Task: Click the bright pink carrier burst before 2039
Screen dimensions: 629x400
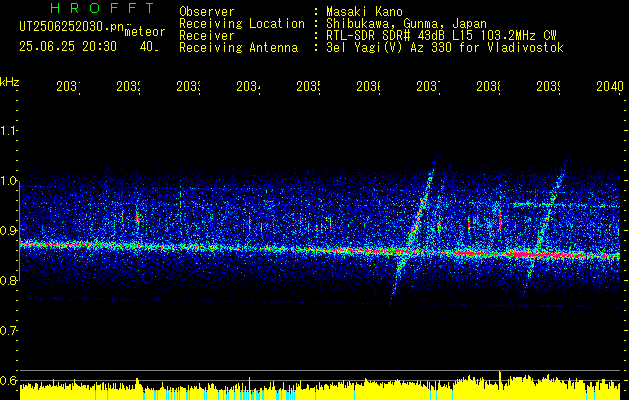Action: pos(521,254)
